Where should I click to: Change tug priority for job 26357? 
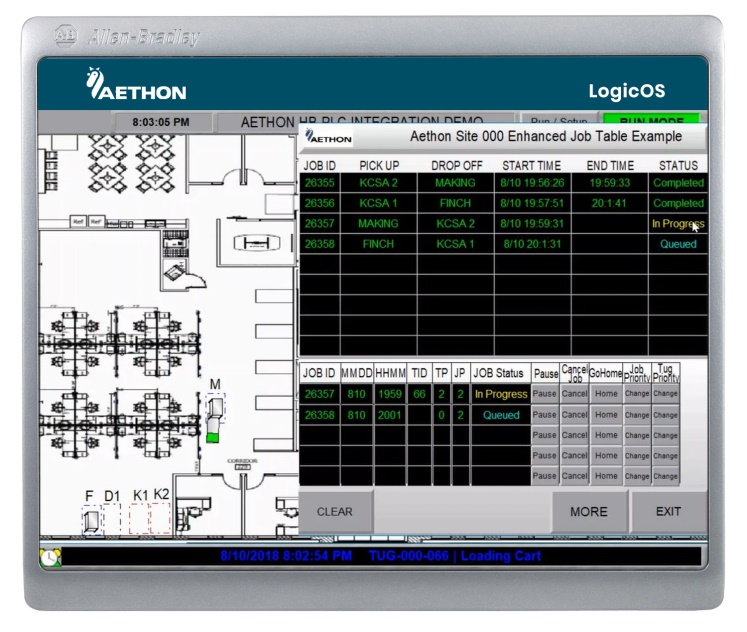pyautogui.click(x=666, y=394)
